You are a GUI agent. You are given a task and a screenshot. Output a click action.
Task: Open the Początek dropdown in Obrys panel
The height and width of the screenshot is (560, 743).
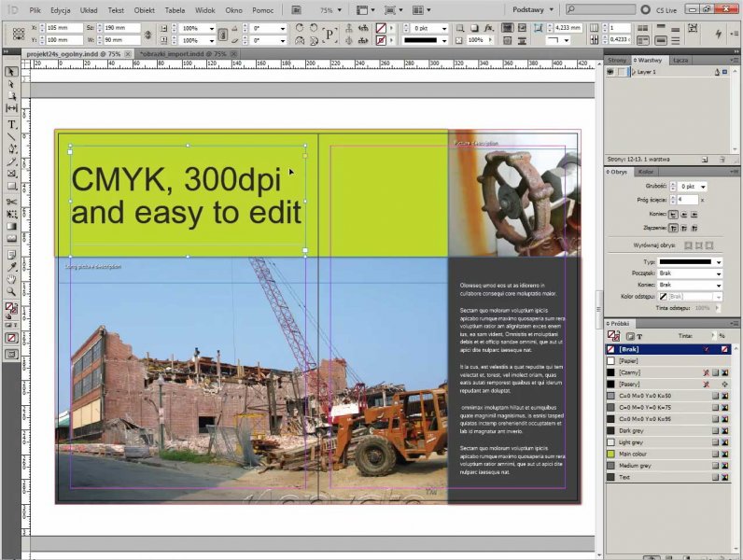pos(690,273)
